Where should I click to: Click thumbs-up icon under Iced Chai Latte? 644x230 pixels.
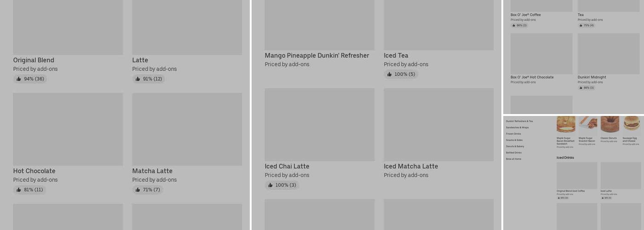(x=270, y=185)
